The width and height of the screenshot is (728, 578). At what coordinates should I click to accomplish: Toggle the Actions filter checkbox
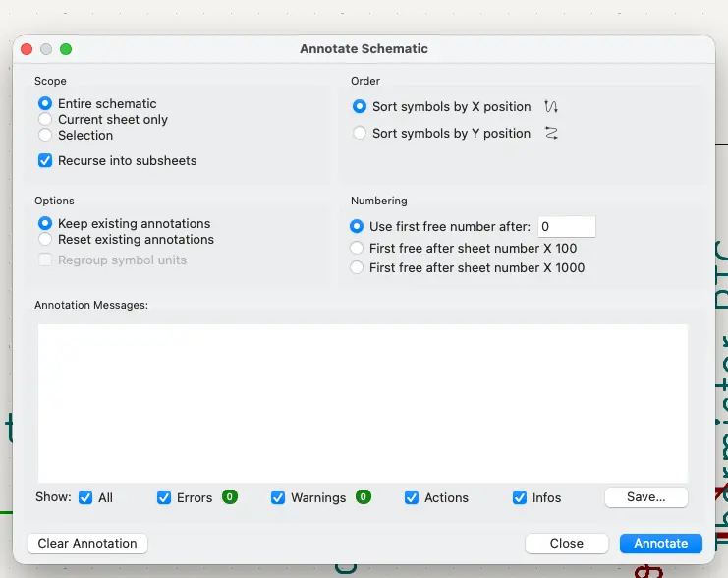412,497
